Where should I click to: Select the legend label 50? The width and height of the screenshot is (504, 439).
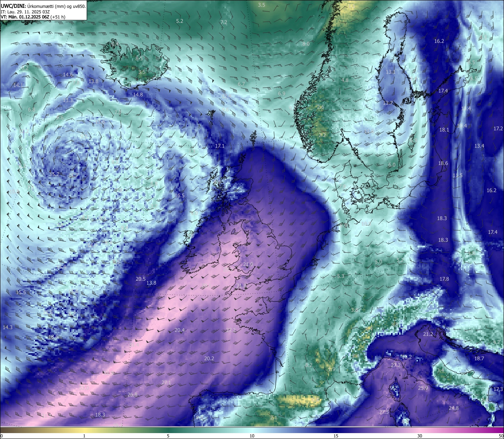(x=501, y=436)
